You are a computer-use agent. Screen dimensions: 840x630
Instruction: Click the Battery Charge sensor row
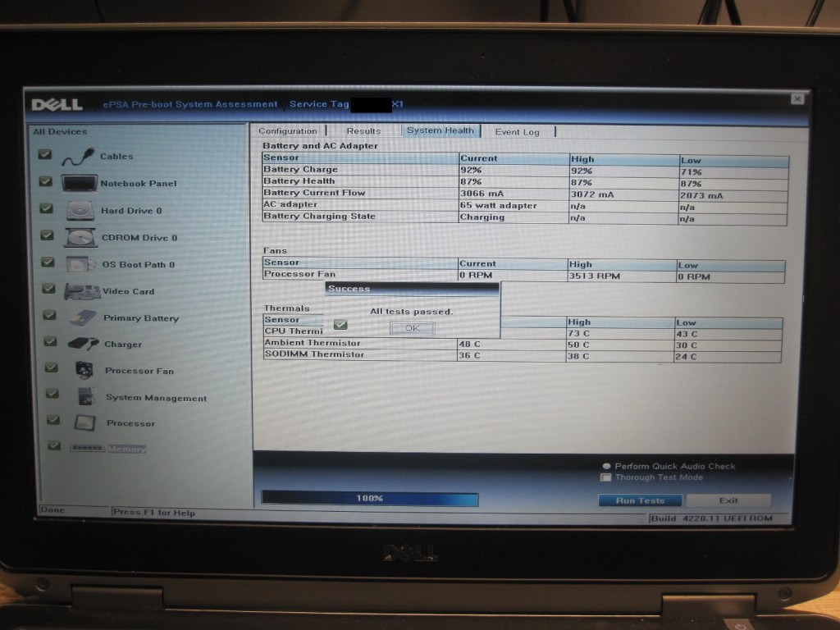pyautogui.click(x=525, y=171)
